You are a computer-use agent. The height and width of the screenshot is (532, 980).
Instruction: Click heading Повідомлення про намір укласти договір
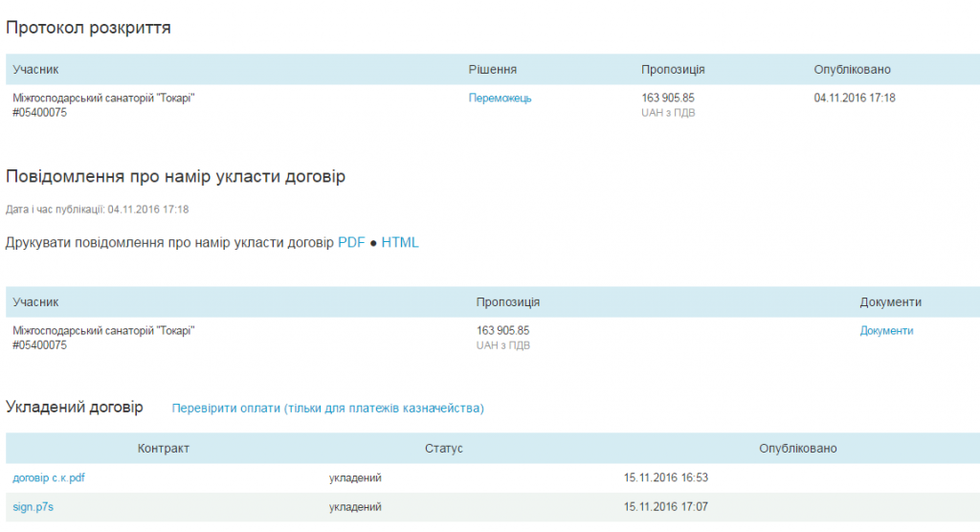(x=176, y=177)
